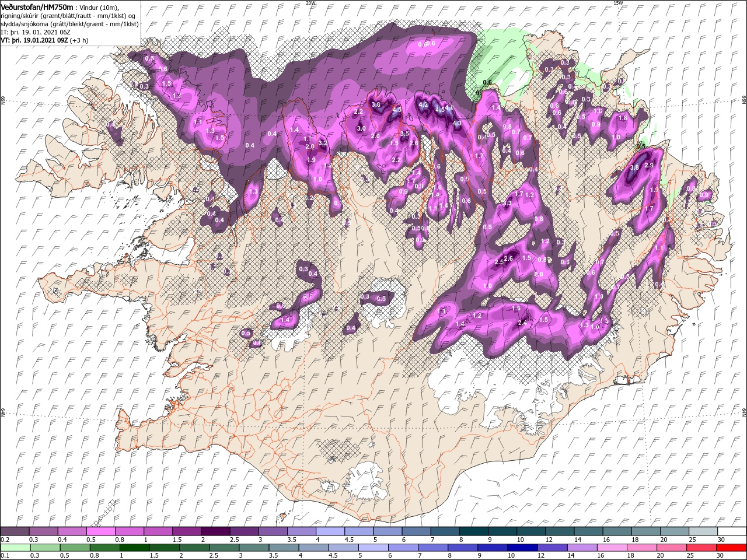Click the '64N' latitude label on the right edge
The width and height of the screenshot is (747, 560).
point(744,412)
